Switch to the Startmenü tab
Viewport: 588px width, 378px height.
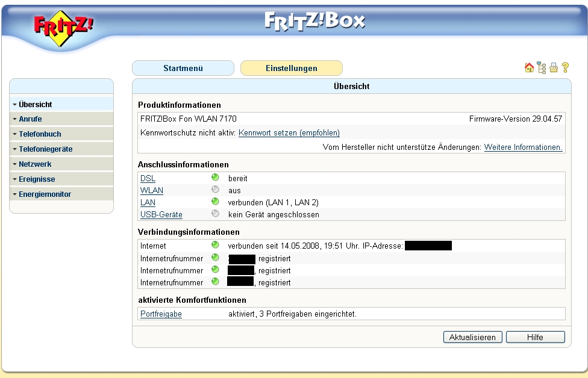[x=183, y=69]
